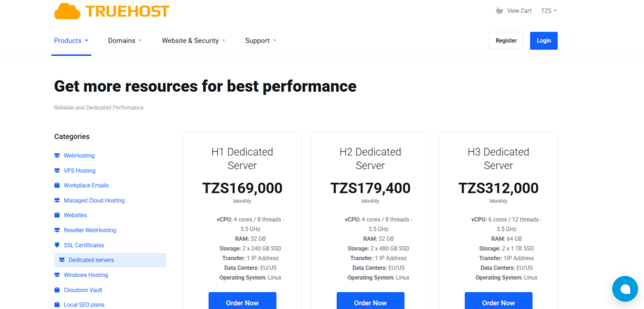Click the Websites category icon

coord(57,215)
